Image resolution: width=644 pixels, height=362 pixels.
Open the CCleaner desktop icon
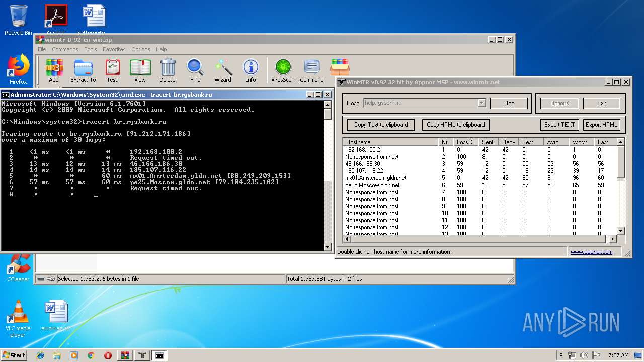(x=18, y=268)
